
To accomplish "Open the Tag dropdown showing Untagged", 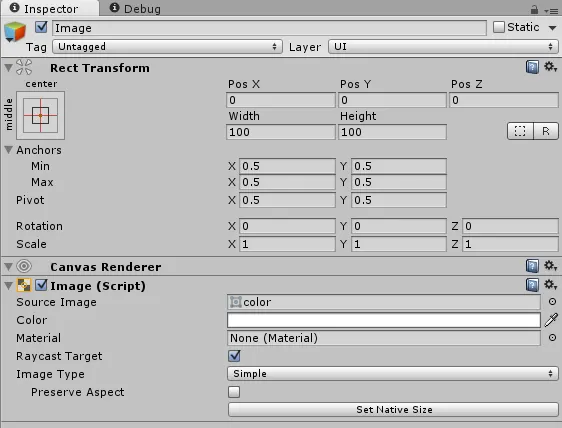I will (x=167, y=47).
